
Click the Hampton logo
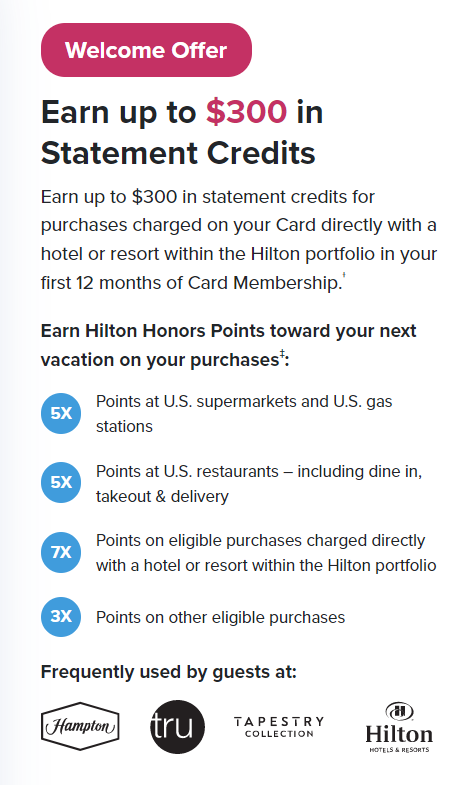(80, 726)
